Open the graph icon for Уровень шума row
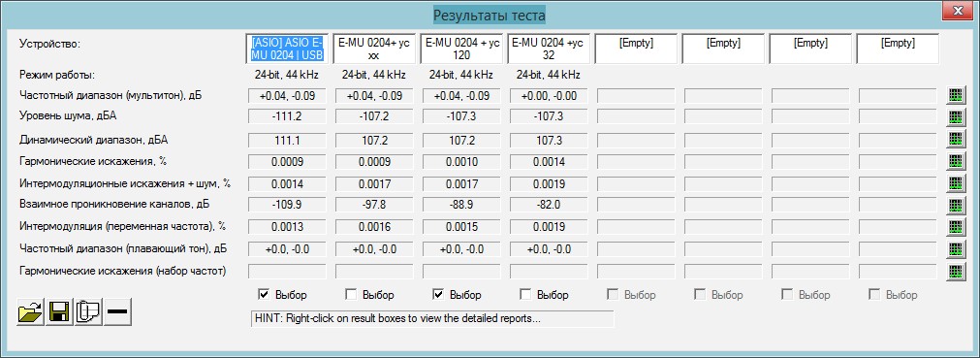 tap(954, 117)
